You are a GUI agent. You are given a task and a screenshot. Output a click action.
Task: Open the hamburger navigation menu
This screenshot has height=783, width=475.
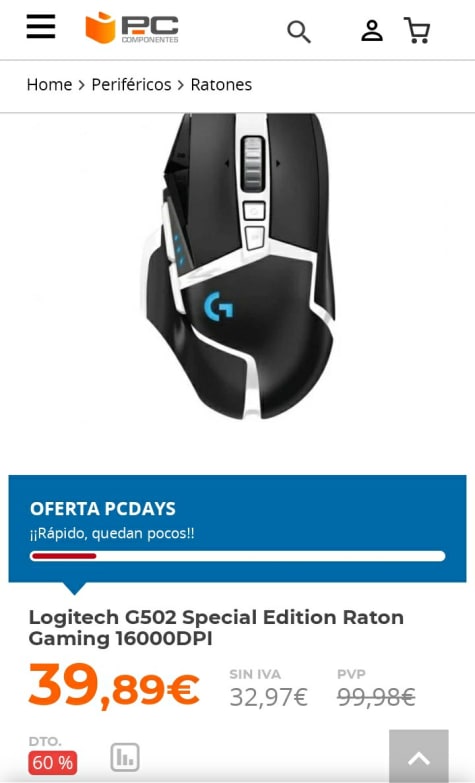point(41,26)
